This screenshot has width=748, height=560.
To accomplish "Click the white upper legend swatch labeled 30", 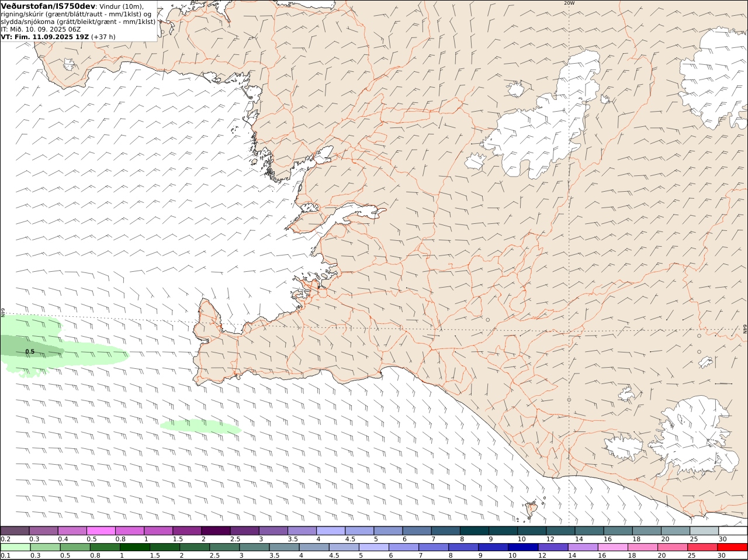I will click(x=733, y=531).
